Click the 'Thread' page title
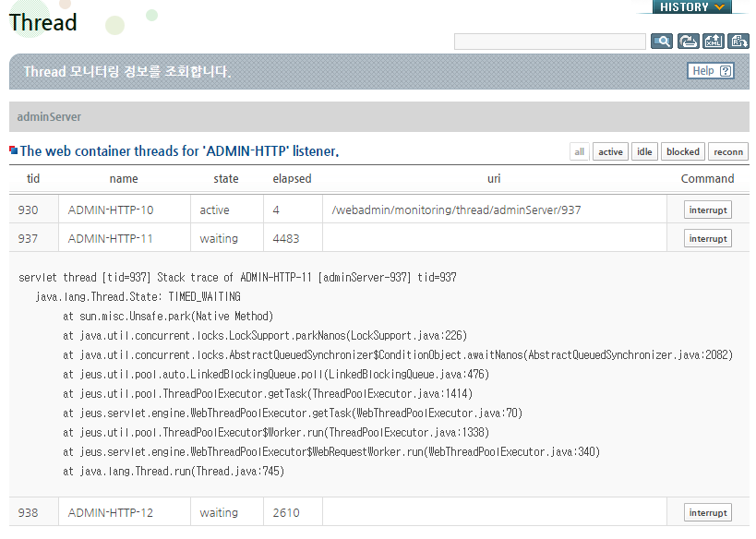 pos(42,23)
